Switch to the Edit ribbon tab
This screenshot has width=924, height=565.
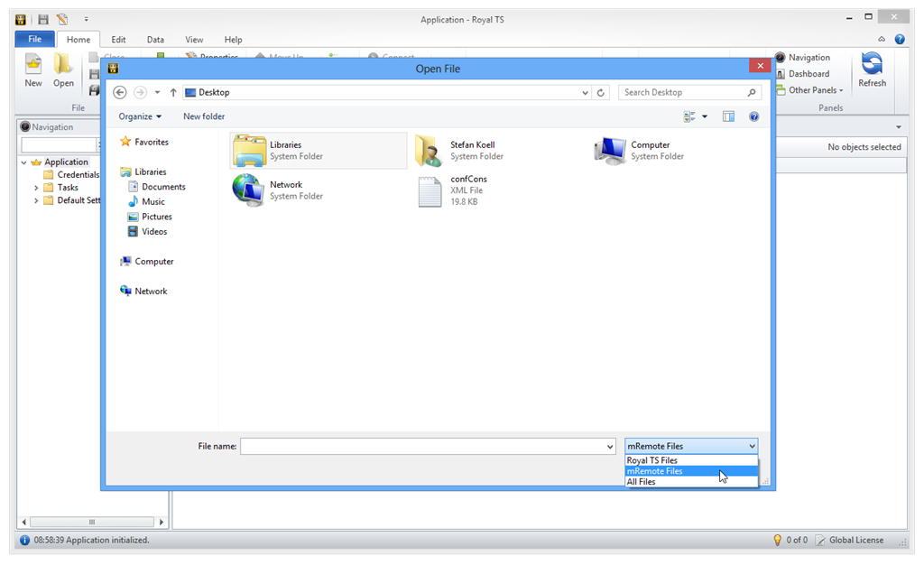118,40
